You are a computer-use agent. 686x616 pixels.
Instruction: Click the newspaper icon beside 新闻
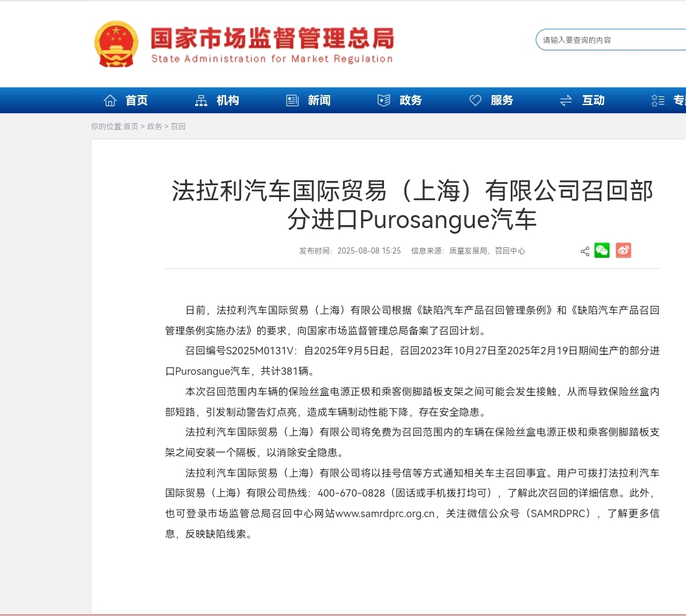[x=292, y=101]
